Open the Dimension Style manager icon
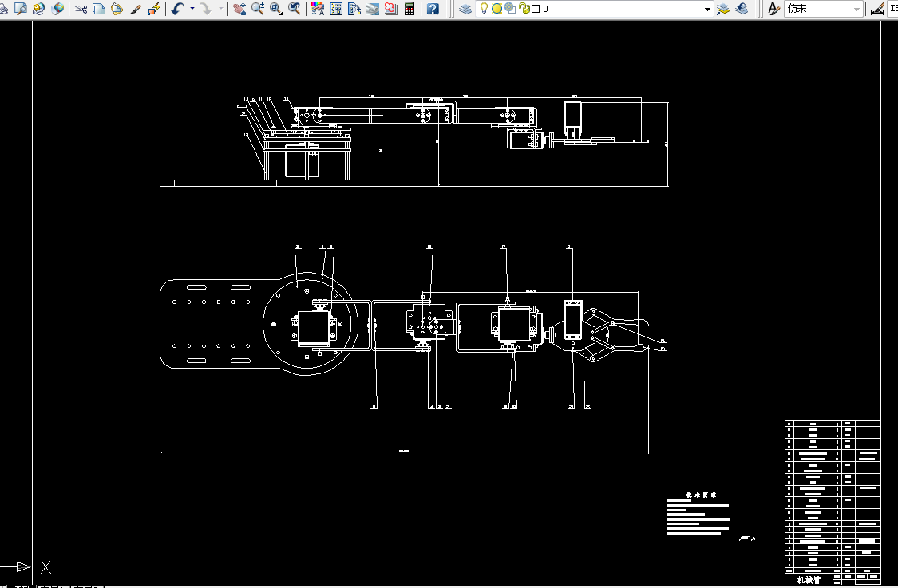 coord(876,9)
